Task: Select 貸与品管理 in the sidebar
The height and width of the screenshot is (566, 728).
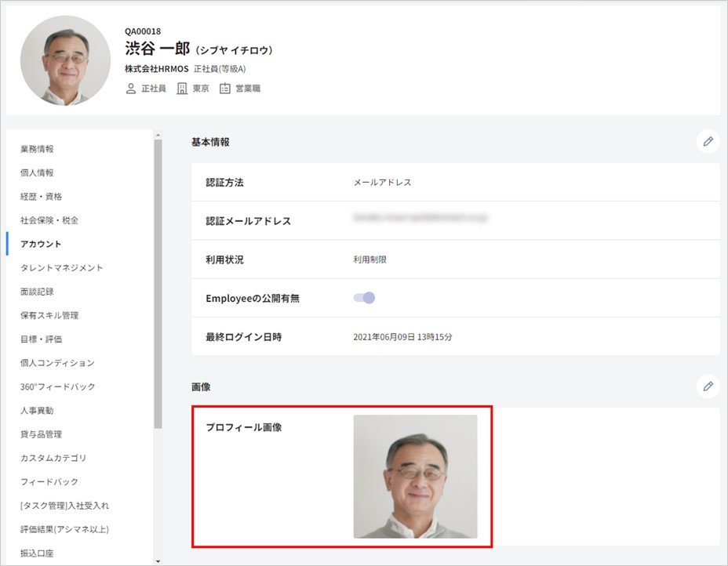Action: click(41, 434)
